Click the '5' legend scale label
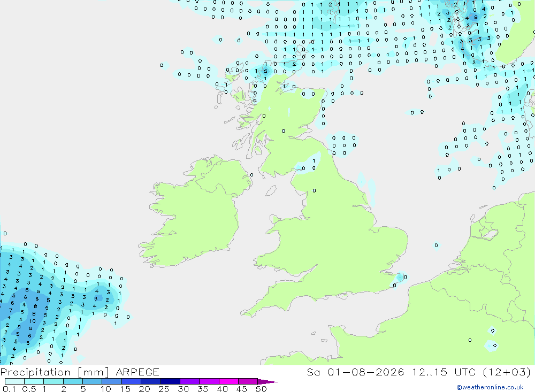This screenshot has height=392, width=535. [x=83, y=389]
